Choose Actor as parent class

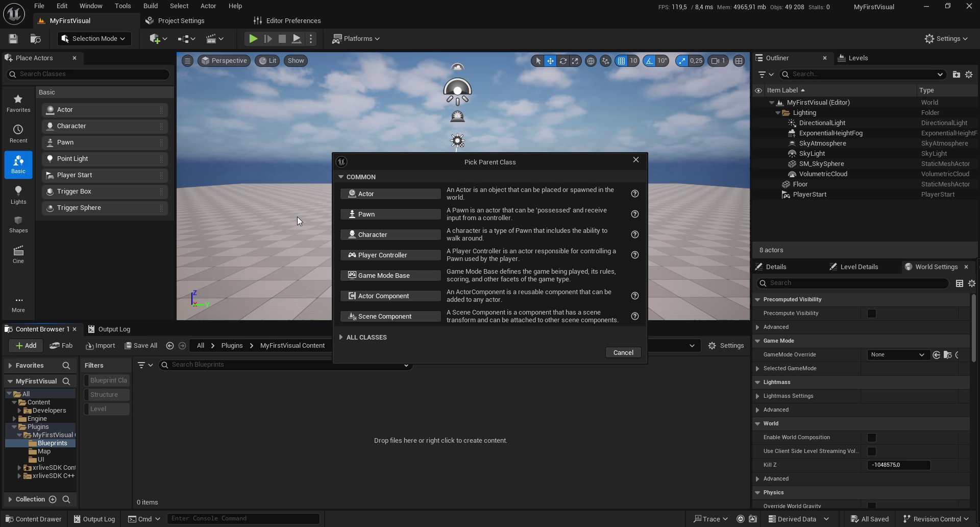click(x=390, y=194)
